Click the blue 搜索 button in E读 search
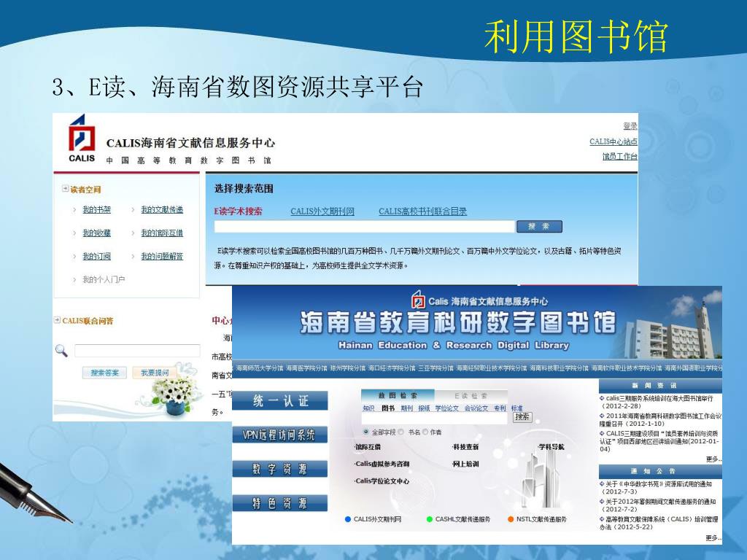This screenshot has width=747, height=560. click(539, 227)
